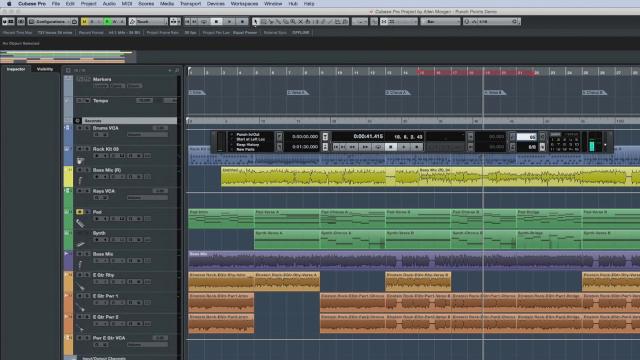Image resolution: width=640 pixels, height=360 pixels.
Task: Click the Rock Kit 03 drum track icon
Action: point(80,161)
